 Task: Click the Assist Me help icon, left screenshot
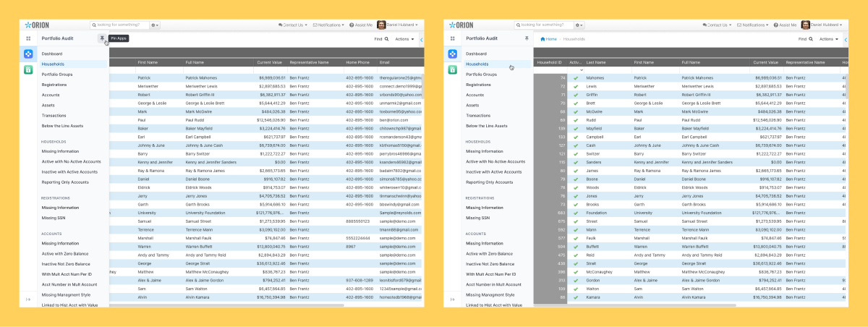click(x=352, y=25)
